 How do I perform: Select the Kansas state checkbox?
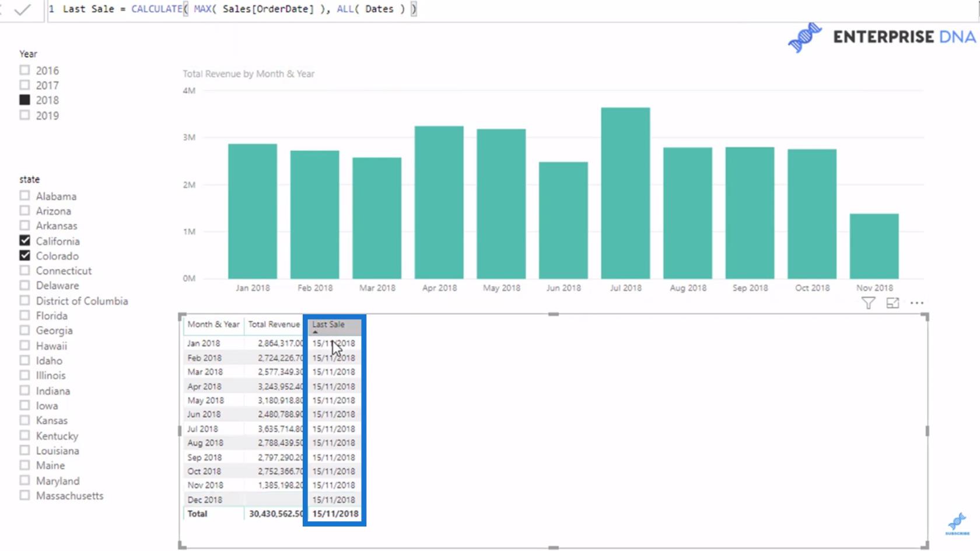24,420
